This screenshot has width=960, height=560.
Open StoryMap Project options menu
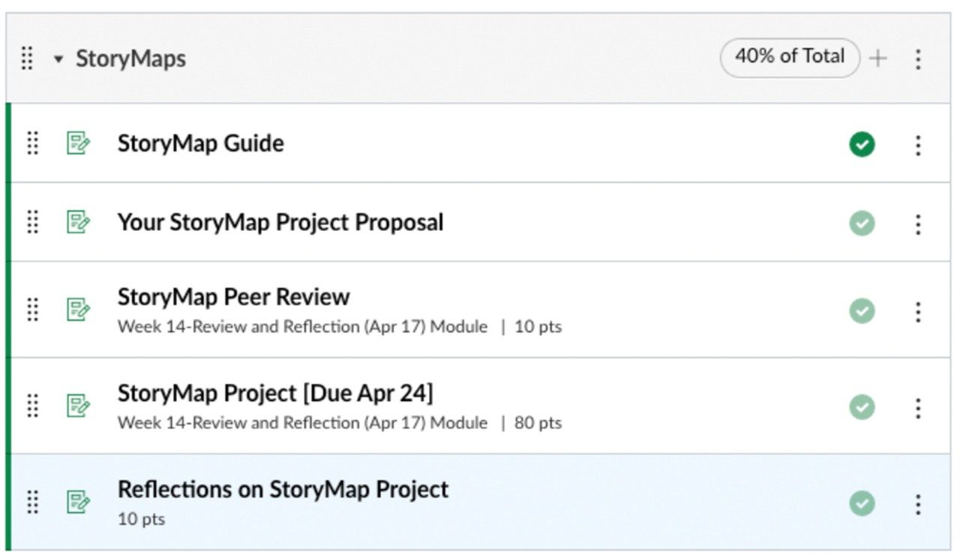[918, 407]
